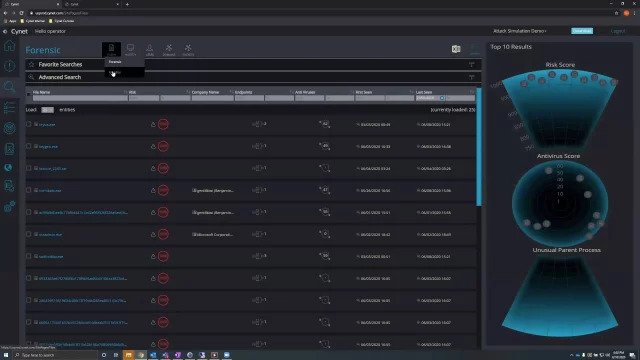Reload the page with browser refresh icon
Screen dimensions: 640x360
coord(21,13)
